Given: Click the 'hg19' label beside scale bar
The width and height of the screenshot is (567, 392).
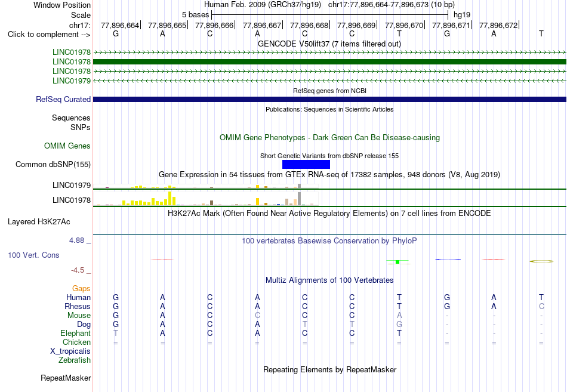Looking at the screenshot, I should point(462,15).
